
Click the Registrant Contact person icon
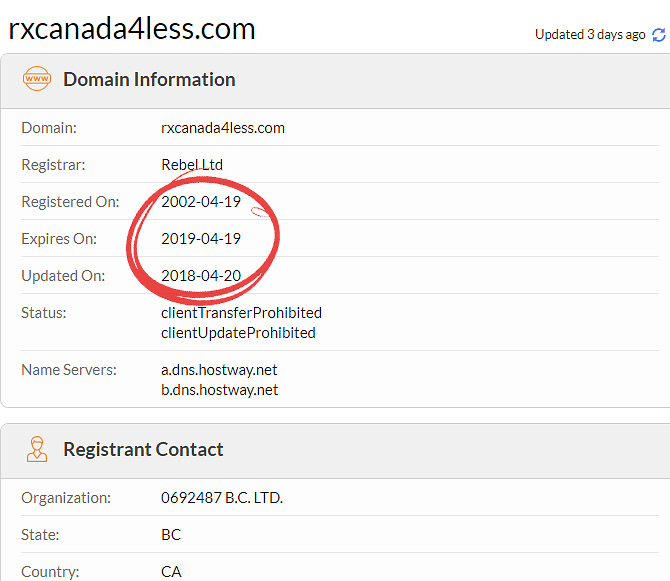[x=37, y=449]
